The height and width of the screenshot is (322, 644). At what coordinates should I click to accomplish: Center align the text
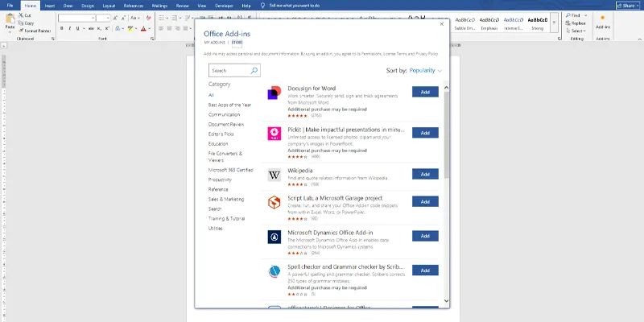[169, 28]
